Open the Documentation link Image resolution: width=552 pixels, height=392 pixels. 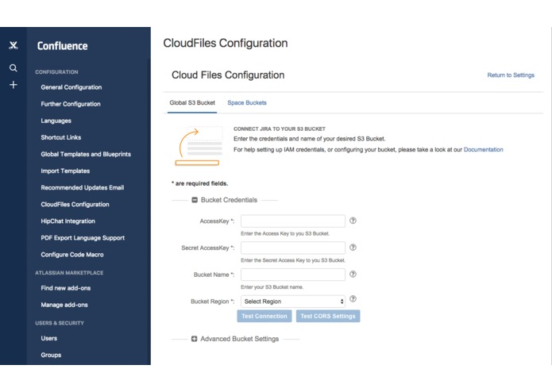point(483,149)
